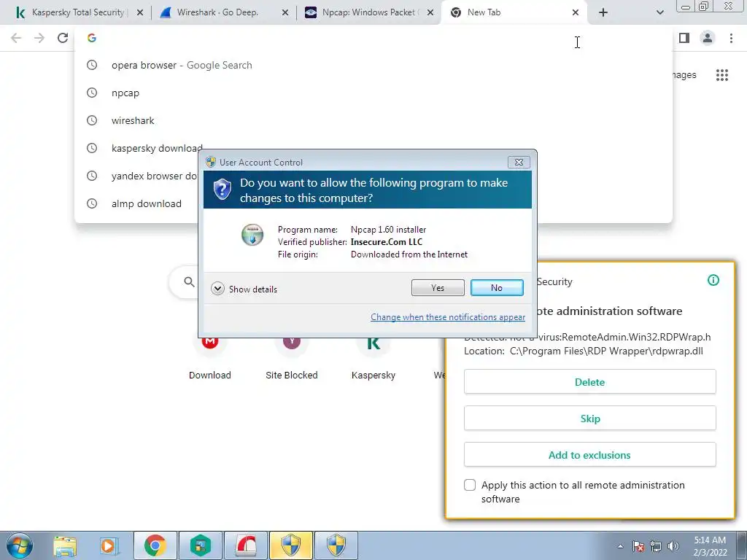This screenshot has height=560, width=747.
Task: Click clock icon beside wireshark suggestion
Action: [x=92, y=120]
